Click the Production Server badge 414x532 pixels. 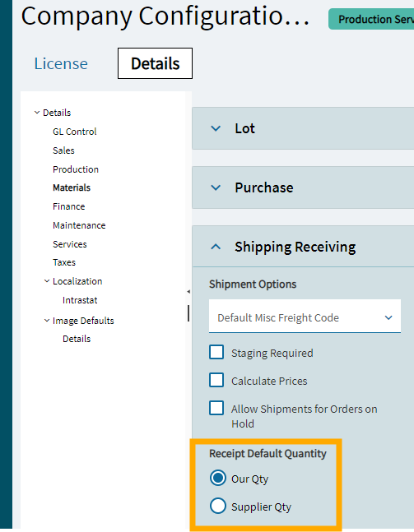pos(371,20)
